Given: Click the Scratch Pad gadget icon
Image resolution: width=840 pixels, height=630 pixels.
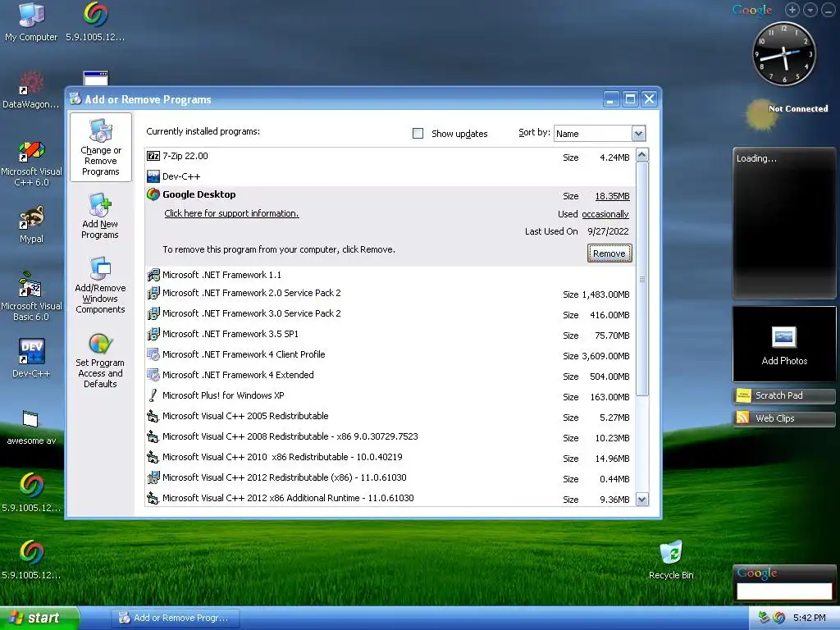Looking at the screenshot, I should [x=743, y=396].
